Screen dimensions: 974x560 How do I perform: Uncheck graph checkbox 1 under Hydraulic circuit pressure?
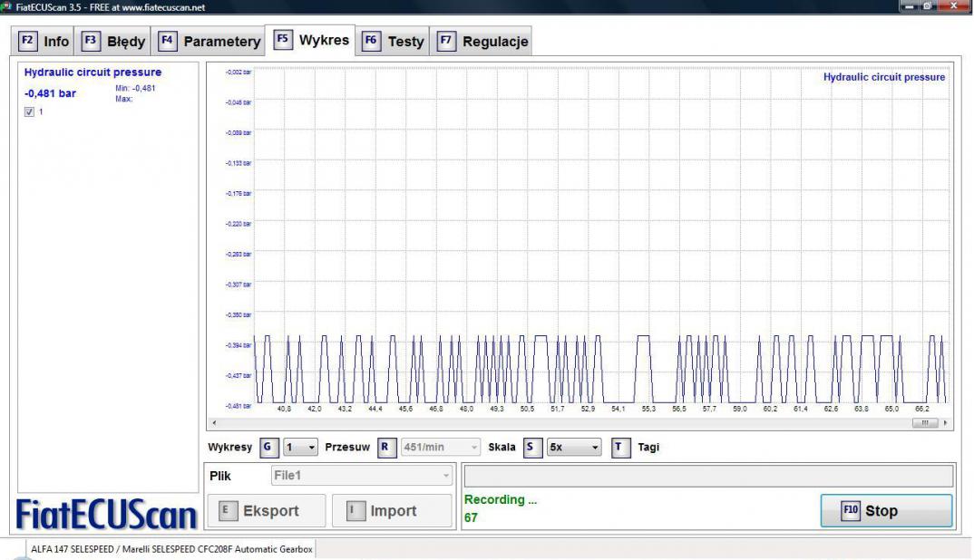(29, 111)
